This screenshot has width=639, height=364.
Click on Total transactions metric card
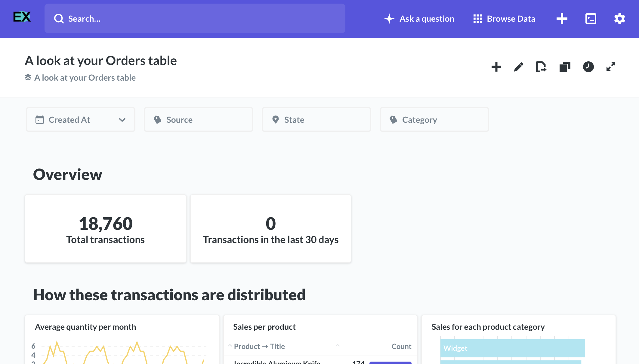click(x=105, y=229)
